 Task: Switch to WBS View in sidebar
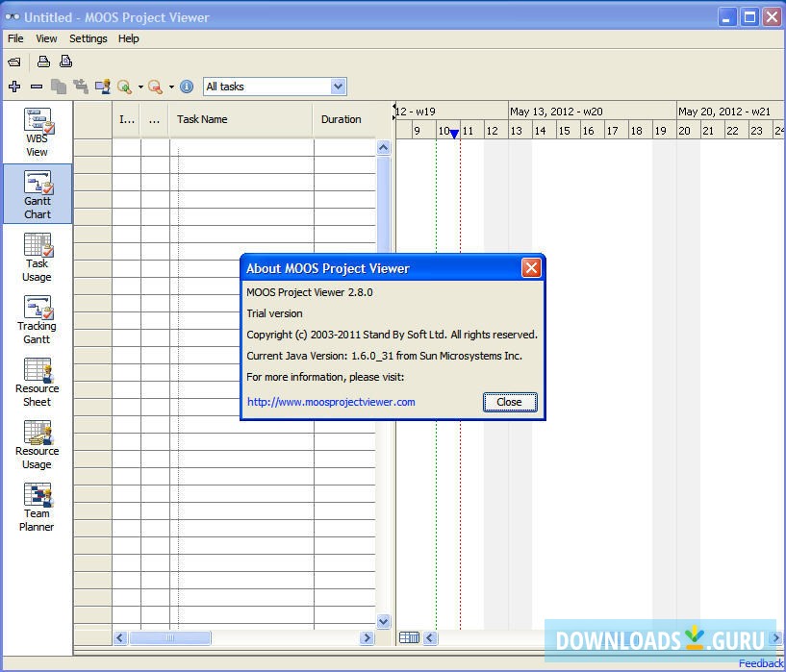38,132
